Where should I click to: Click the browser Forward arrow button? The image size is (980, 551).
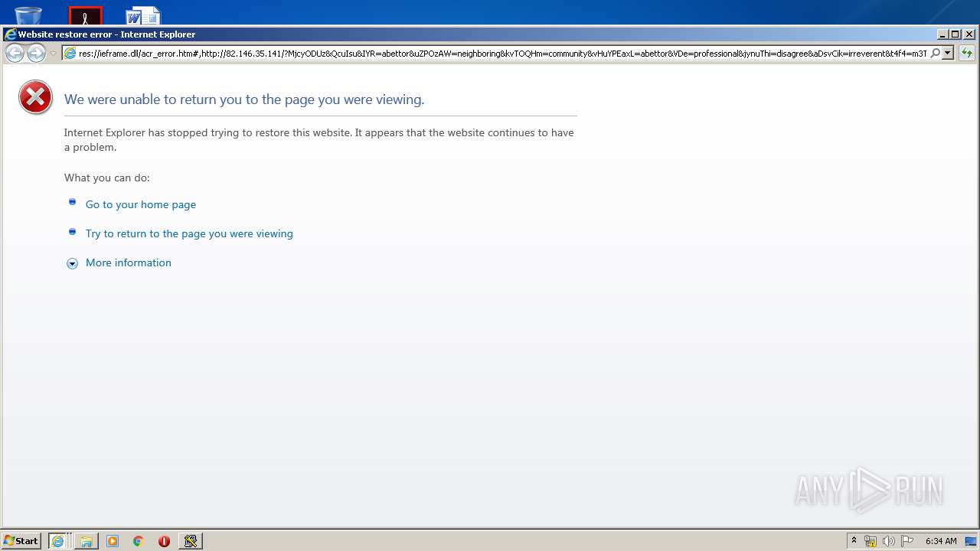(36, 53)
